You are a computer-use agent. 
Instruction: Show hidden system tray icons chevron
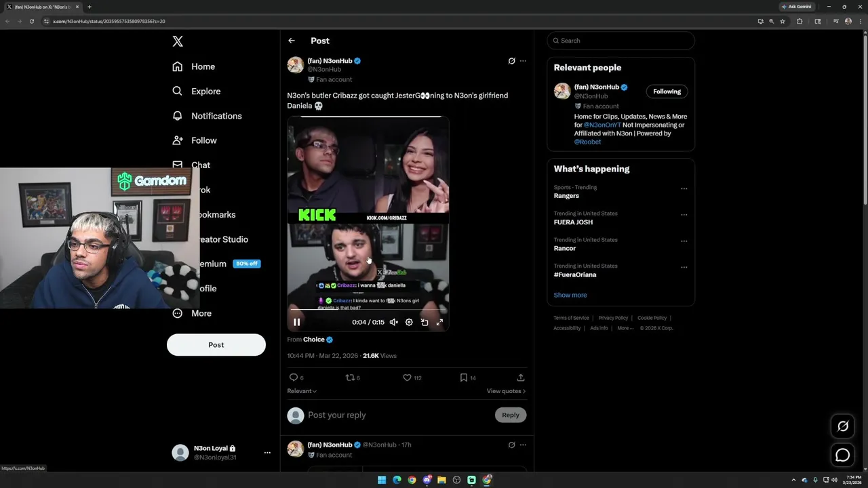(x=793, y=480)
